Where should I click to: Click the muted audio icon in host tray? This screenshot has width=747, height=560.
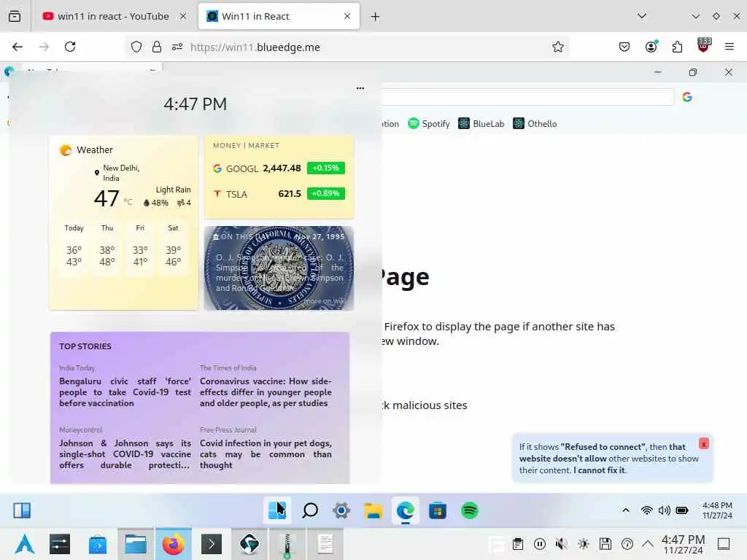point(562,544)
